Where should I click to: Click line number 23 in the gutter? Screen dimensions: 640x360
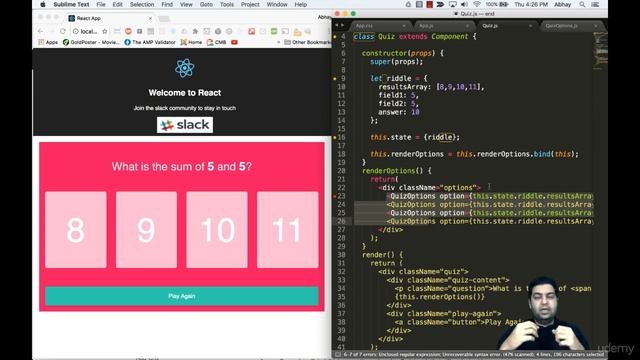click(x=341, y=196)
